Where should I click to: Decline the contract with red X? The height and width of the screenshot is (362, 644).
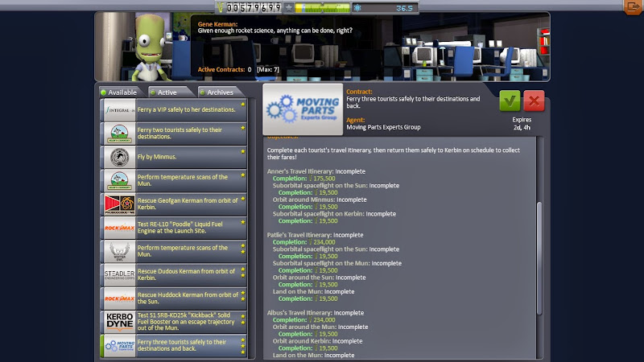(534, 101)
